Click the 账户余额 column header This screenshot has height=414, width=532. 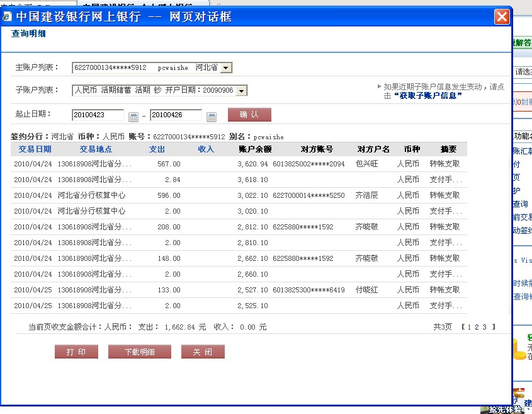click(x=255, y=149)
